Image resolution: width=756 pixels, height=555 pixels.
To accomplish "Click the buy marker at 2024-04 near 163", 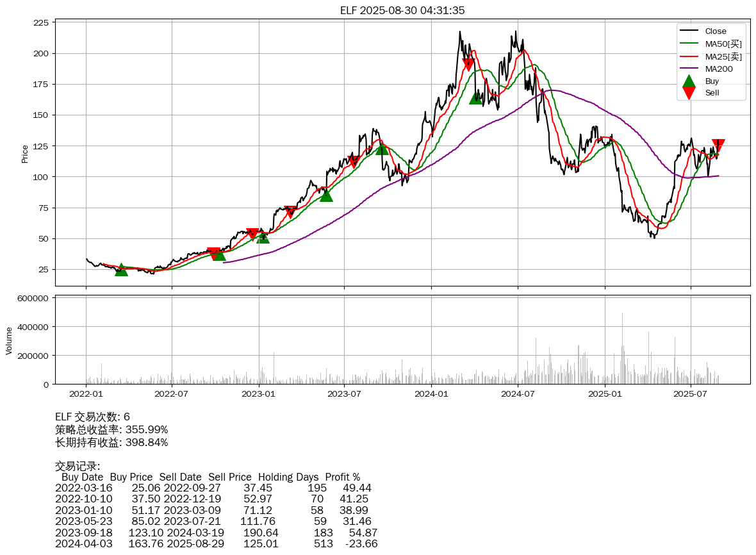I will pyautogui.click(x=475, y=98).
